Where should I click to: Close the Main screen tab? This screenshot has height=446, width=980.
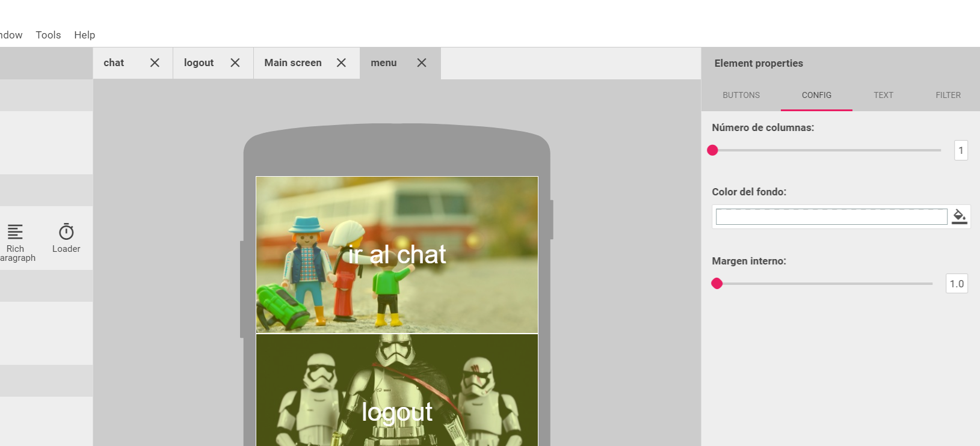341,63
